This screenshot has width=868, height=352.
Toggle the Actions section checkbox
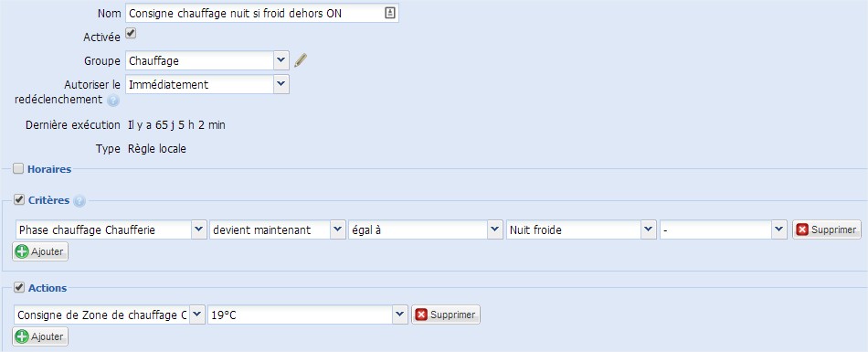pos(19,287)
